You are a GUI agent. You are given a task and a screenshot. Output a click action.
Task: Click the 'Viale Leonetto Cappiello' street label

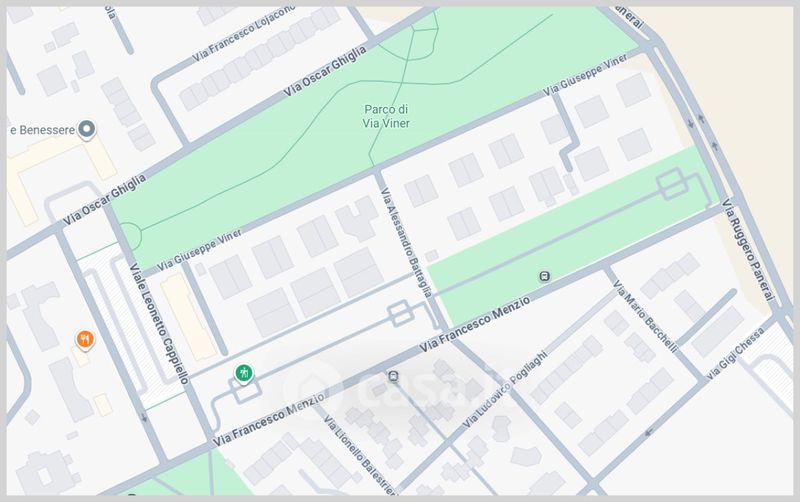coord(159,323)
